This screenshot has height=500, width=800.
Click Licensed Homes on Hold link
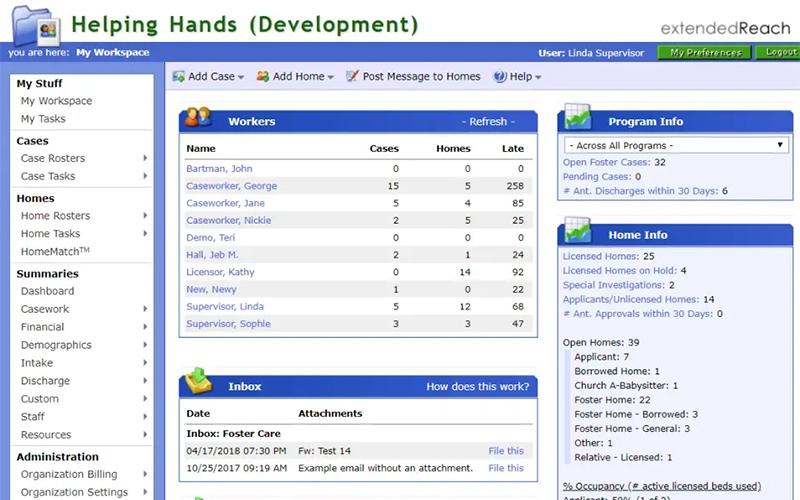pos(620,270)
